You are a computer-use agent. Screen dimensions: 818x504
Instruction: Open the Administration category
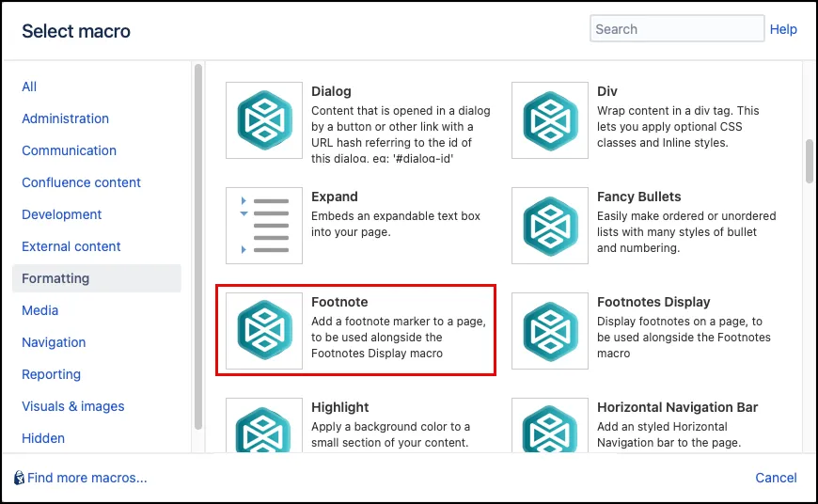click(x=65, y=118)
